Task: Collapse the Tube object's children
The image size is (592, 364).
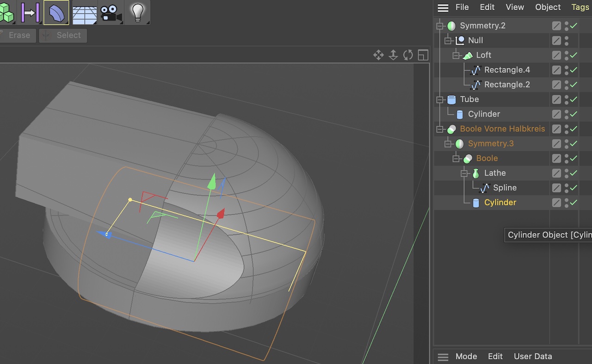Action: (x=440, y=99)
